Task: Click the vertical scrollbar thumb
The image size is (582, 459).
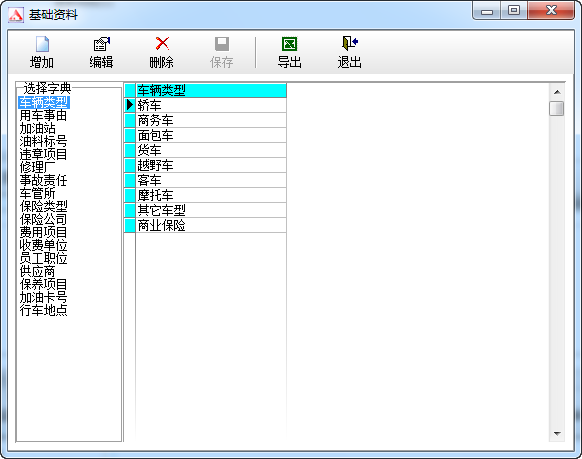Action: tap(557, 109)
